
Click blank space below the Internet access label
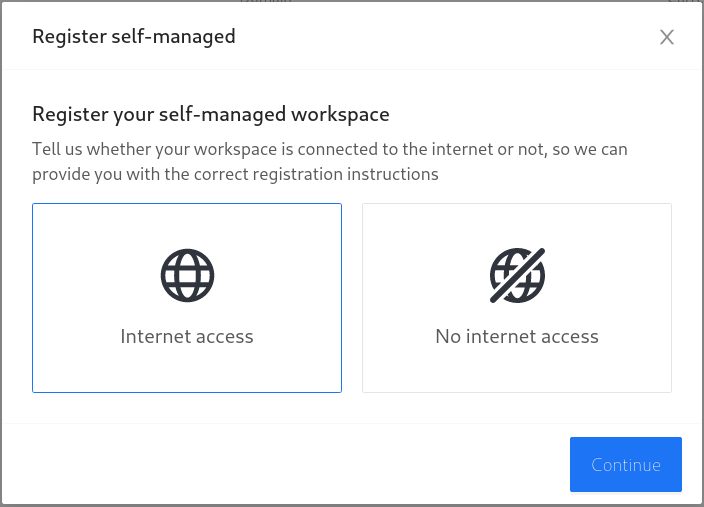coord(187,369)
